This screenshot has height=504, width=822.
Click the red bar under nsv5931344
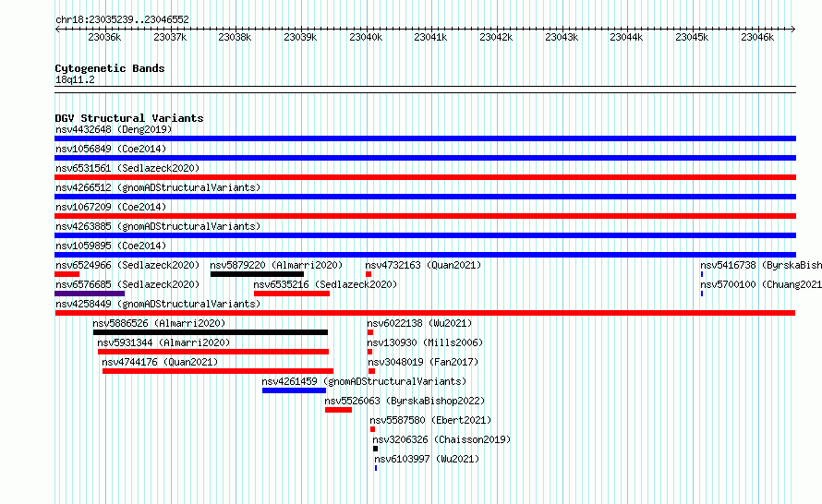[x=213, y=352]
